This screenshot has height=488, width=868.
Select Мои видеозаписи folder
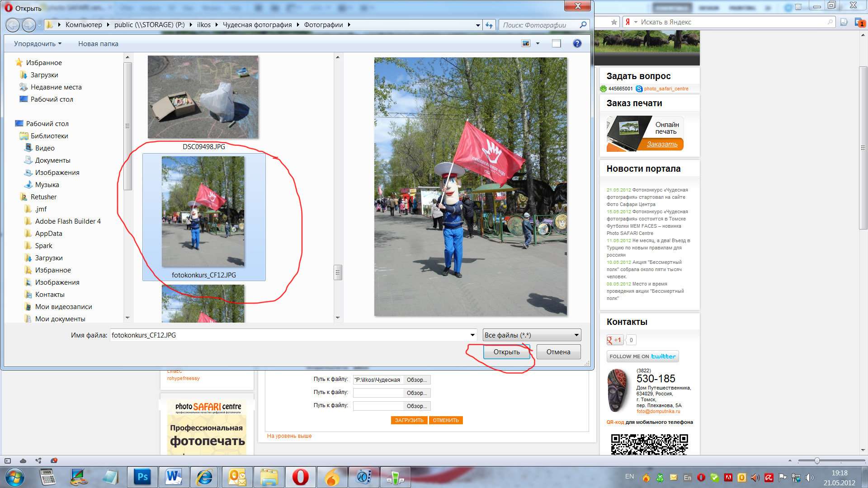[x=63, y=307]
